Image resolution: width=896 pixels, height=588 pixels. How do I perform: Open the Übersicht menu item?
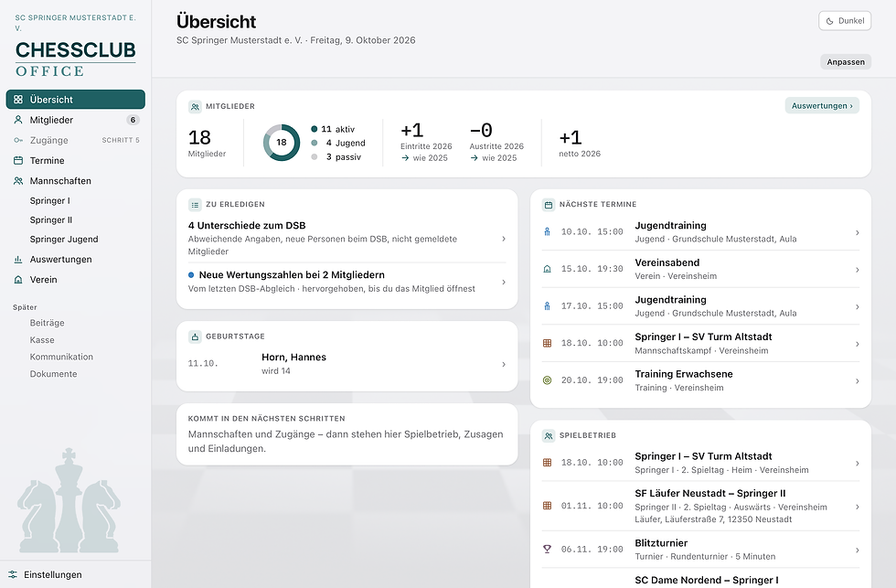[75, 100]
